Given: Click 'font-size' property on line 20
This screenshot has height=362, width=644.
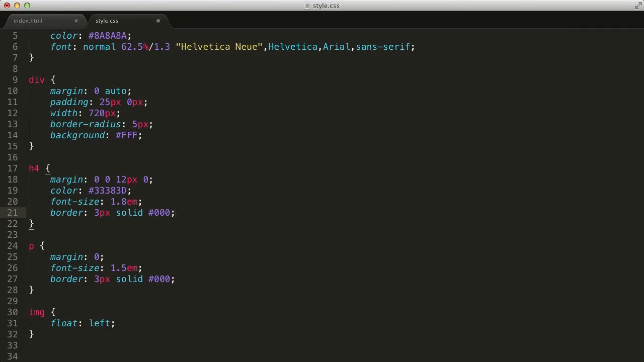Looking at the screenshot, I should 75,202.
